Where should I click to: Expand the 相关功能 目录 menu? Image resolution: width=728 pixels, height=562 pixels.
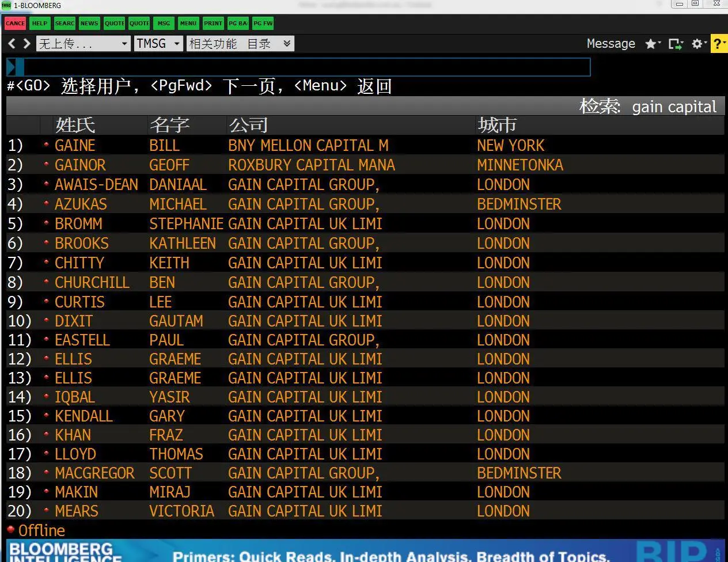pyautogui.click(x=240, y=44)
